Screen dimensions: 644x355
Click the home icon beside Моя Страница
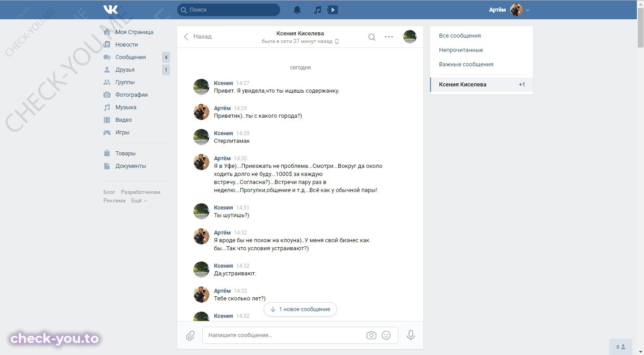107,32
